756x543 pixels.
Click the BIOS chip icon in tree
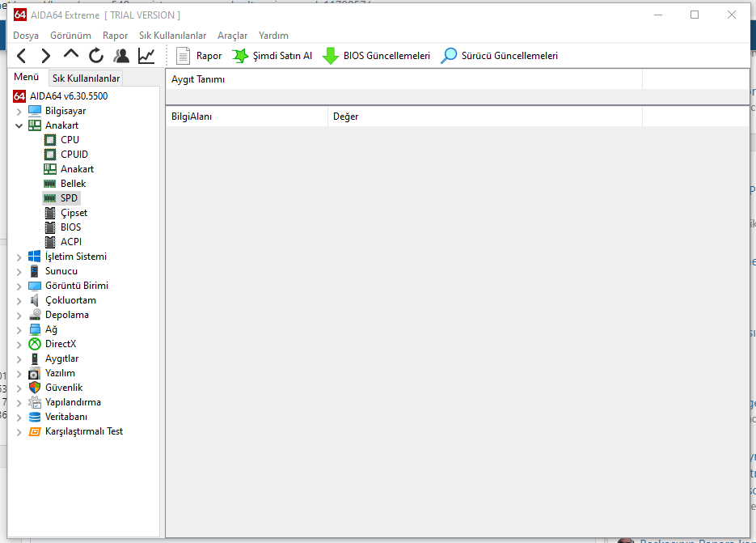click(x=49, y=227)
